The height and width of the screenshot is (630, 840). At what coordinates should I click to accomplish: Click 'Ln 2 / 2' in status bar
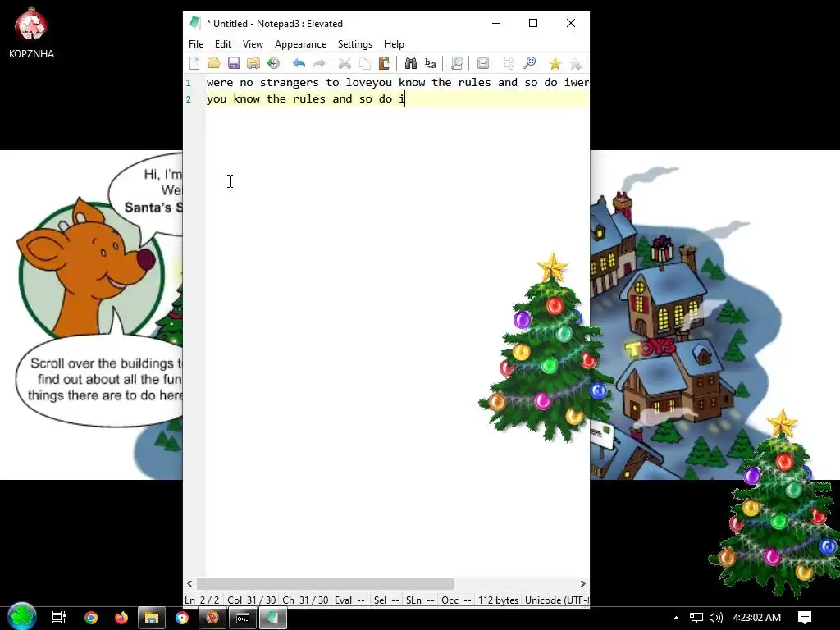click(x=202, y=600)
